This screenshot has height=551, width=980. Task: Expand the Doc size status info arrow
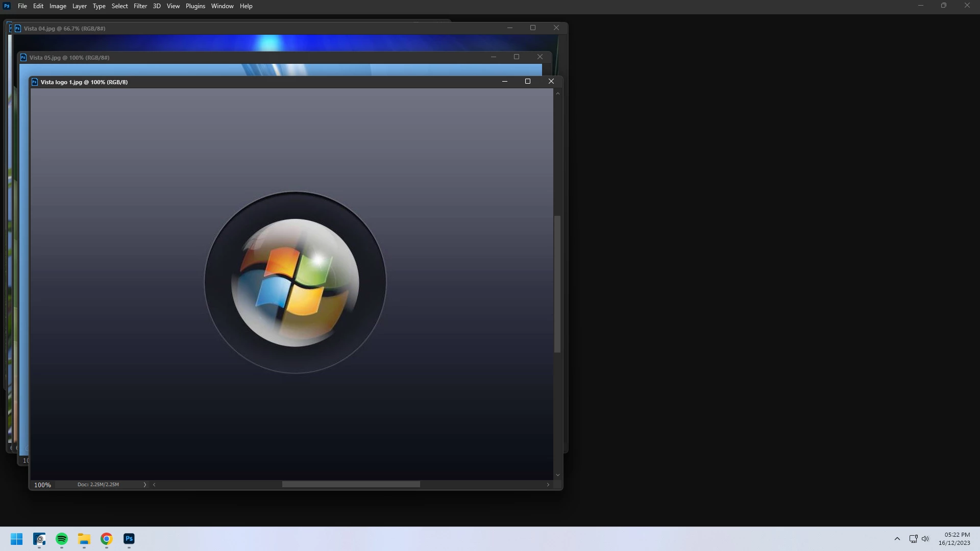[x=145, y=485]
